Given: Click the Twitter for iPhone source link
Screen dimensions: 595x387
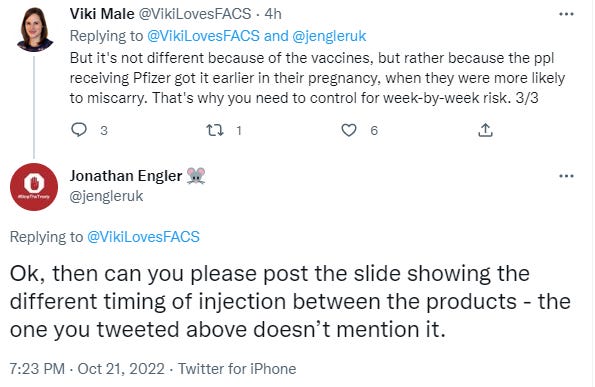Looking at the screenshot, I should click(x=237, y=369).
